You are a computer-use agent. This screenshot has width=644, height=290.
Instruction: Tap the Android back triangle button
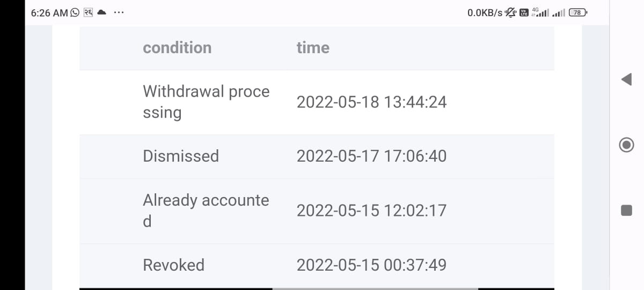[626, 79]
